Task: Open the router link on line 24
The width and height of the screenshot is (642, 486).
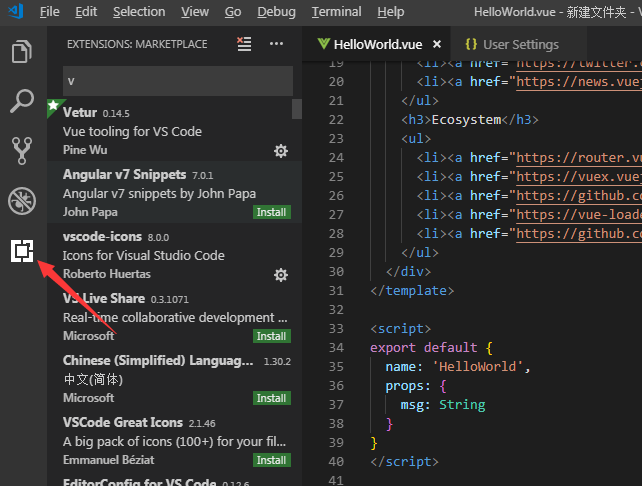Action: click(579, 158)
